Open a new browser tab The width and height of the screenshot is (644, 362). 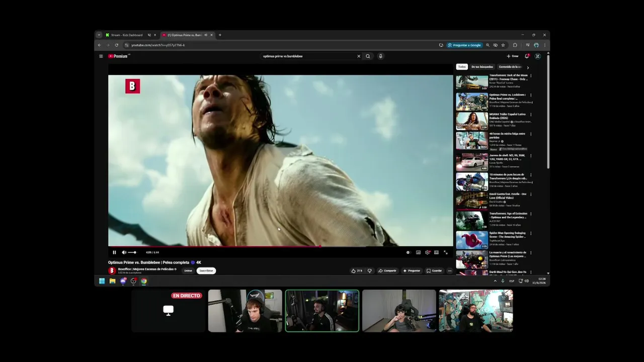point(220,35)
